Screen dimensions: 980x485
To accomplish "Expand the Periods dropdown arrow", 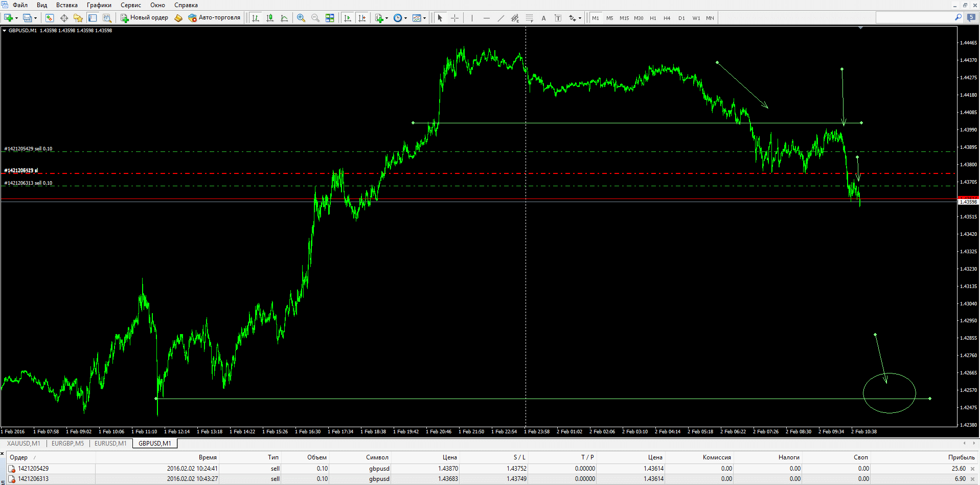I will point(405,18).
